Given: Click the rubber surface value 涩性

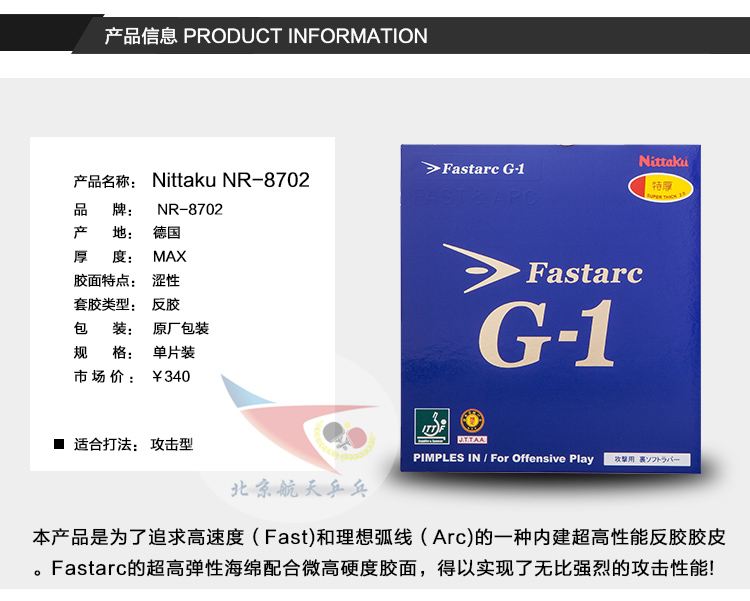Looking at the screenshot, I should [166, 281].
